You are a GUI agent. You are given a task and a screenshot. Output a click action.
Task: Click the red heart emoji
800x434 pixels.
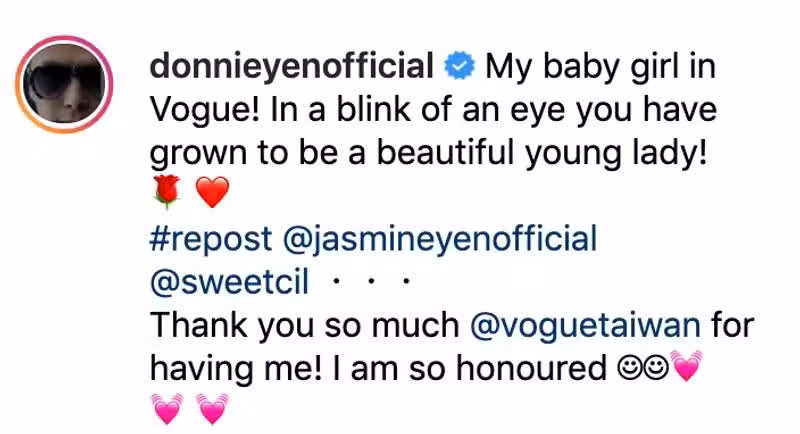(x=213, y=193)
